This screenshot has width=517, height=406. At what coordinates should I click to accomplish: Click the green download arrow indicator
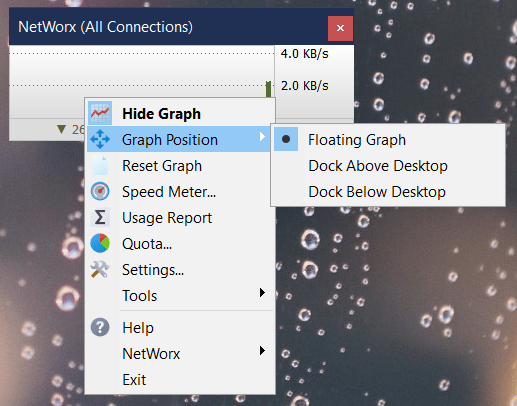click(x=61, y=129)
